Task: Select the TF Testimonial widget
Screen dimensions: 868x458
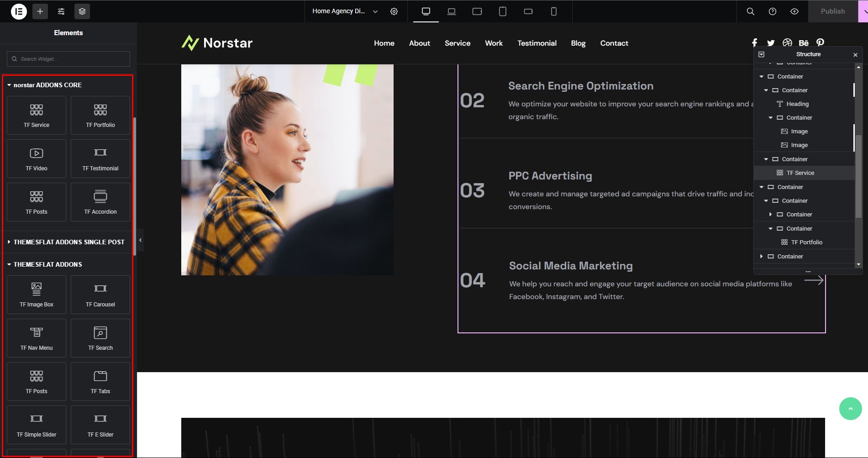Action: pos(100,158)
